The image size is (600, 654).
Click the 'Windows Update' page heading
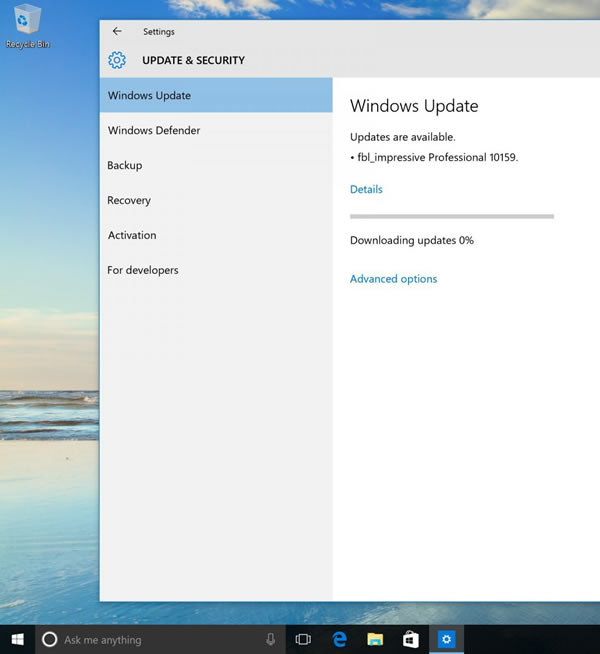(414, 106)
